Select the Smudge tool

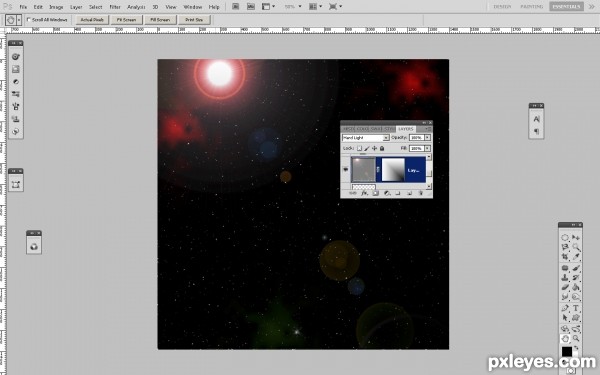(565, 297)
